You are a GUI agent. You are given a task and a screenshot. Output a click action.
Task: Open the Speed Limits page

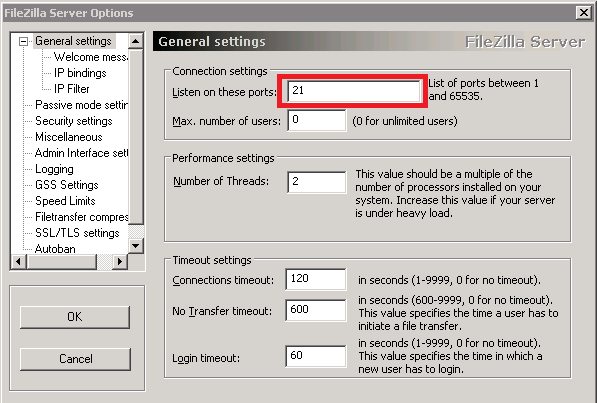[65, 201]
